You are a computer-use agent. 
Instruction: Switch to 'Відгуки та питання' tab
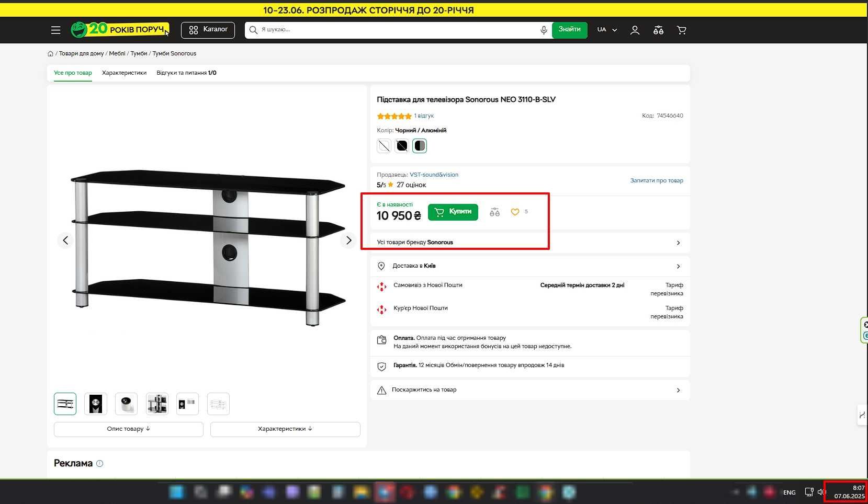coord(186,73)
